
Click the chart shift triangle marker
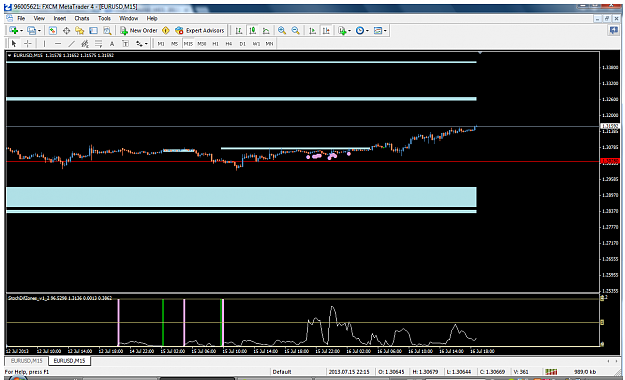pyautogui.click(x=480, y=53)
